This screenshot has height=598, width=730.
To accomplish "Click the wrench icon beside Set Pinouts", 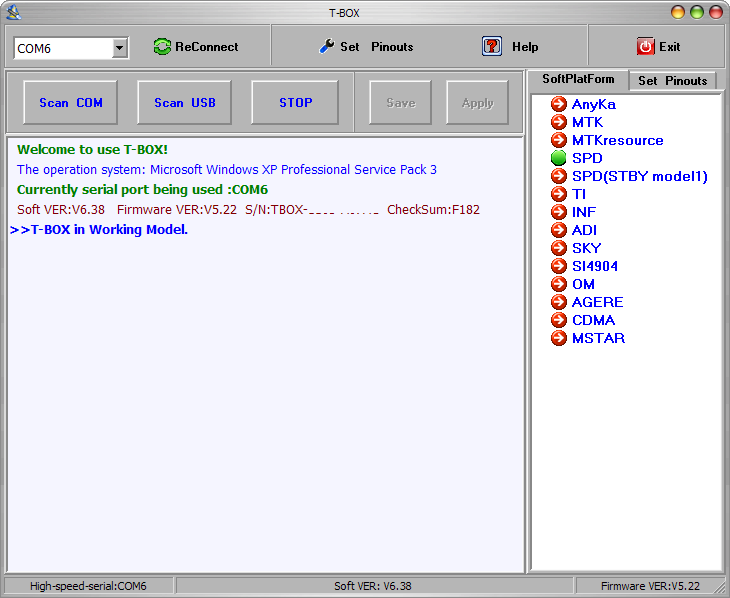I will coord(327,46).
